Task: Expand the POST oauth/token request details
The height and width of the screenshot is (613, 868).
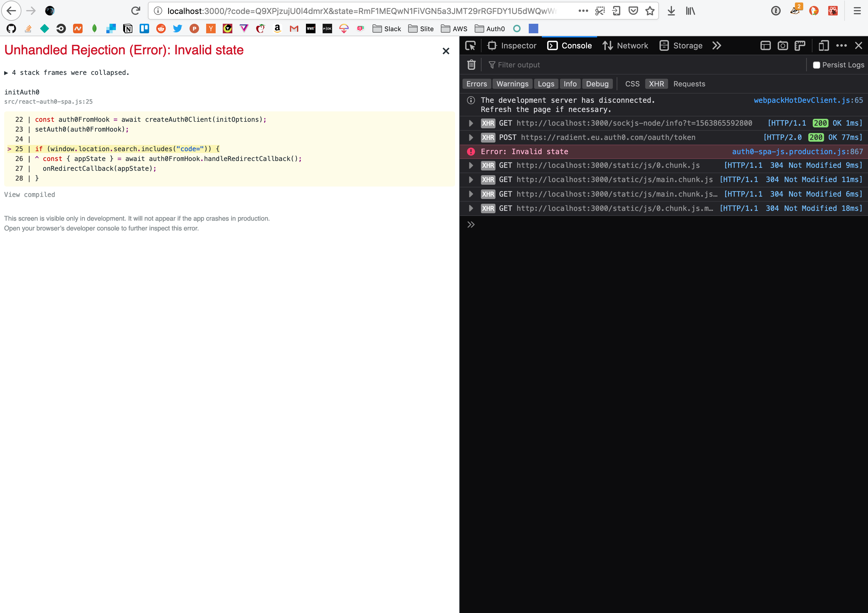Action: pos(471,137)
